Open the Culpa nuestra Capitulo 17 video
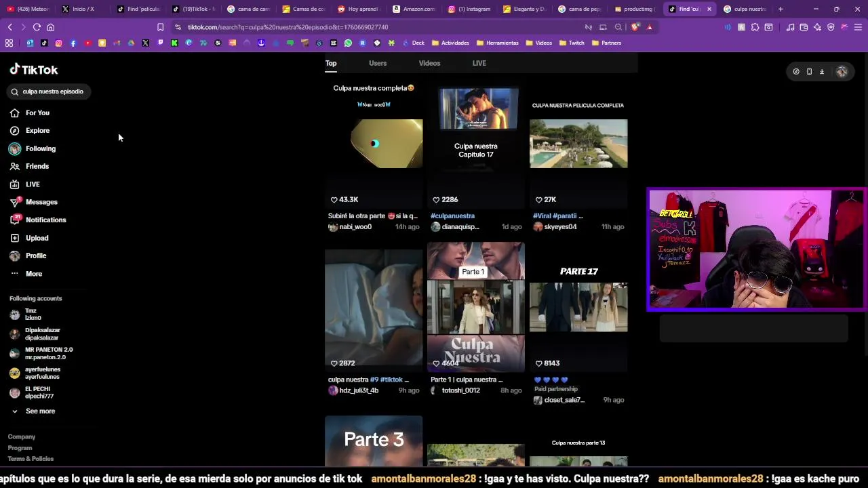The image size is (868, 488). click(476, 144)
